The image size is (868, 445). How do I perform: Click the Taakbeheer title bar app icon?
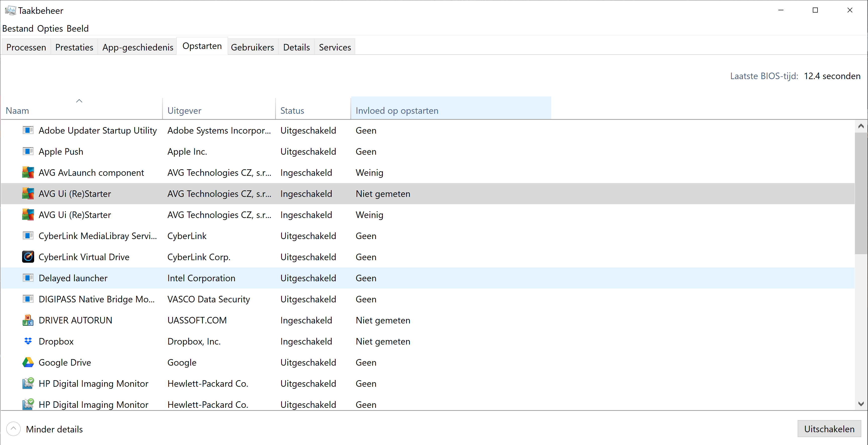(10, 11)
